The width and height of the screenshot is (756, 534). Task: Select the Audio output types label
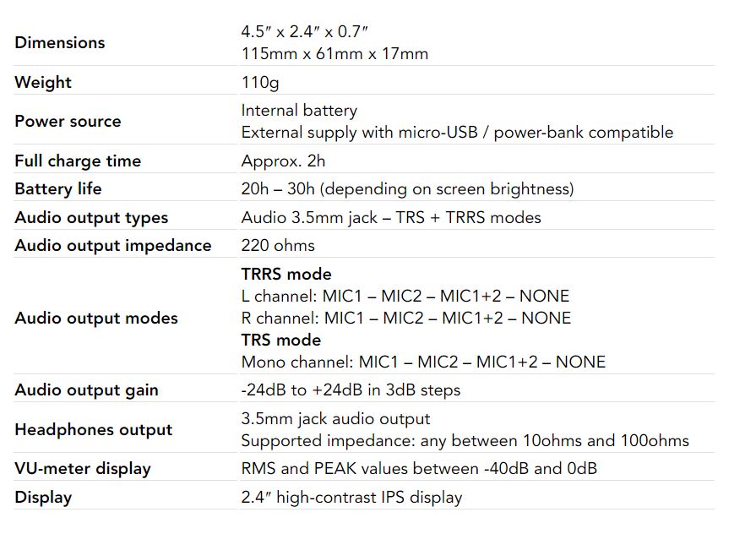pyautogui.click(x=91, y=217)
